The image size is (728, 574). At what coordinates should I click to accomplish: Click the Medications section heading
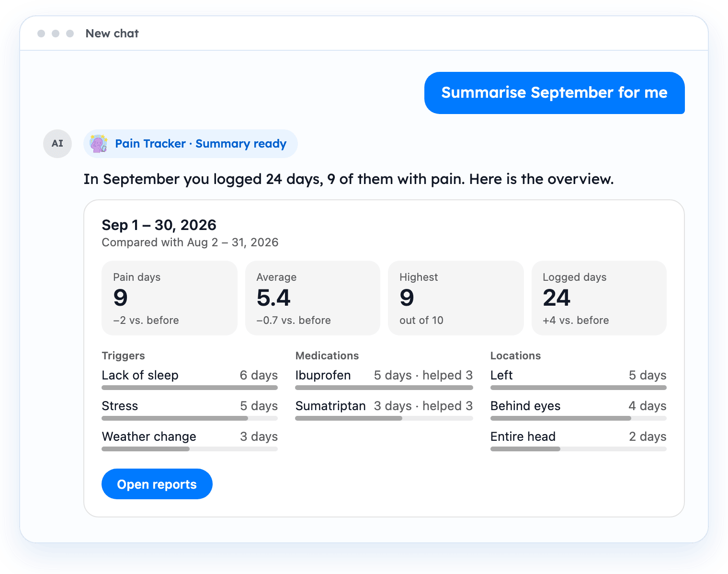[x=327, y=356]
